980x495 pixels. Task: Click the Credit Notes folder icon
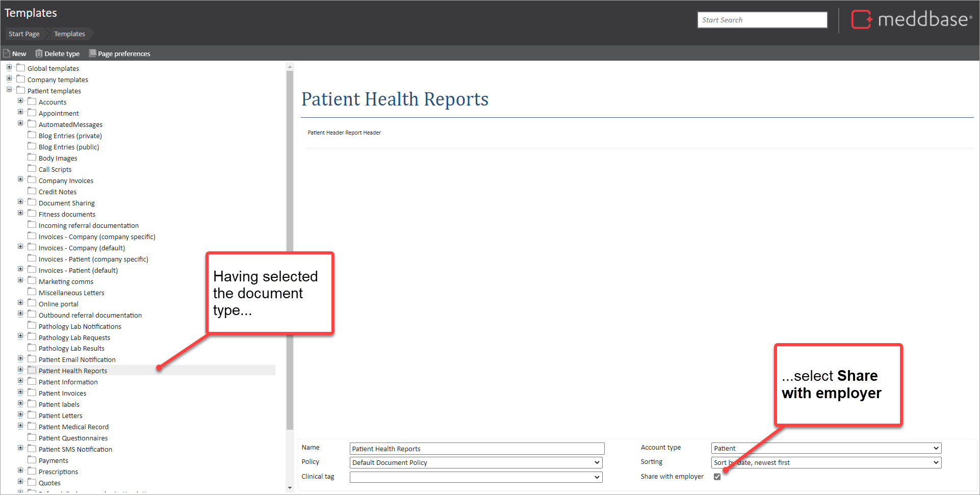32,192
